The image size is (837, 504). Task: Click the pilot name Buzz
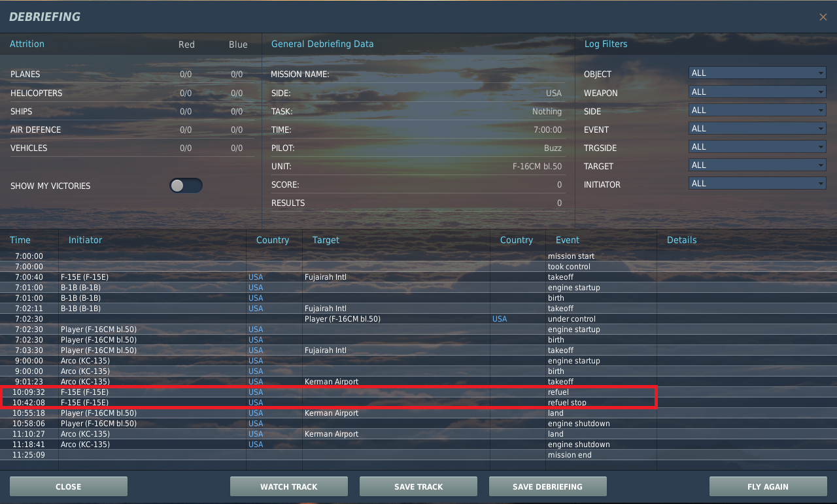(553, 148)
